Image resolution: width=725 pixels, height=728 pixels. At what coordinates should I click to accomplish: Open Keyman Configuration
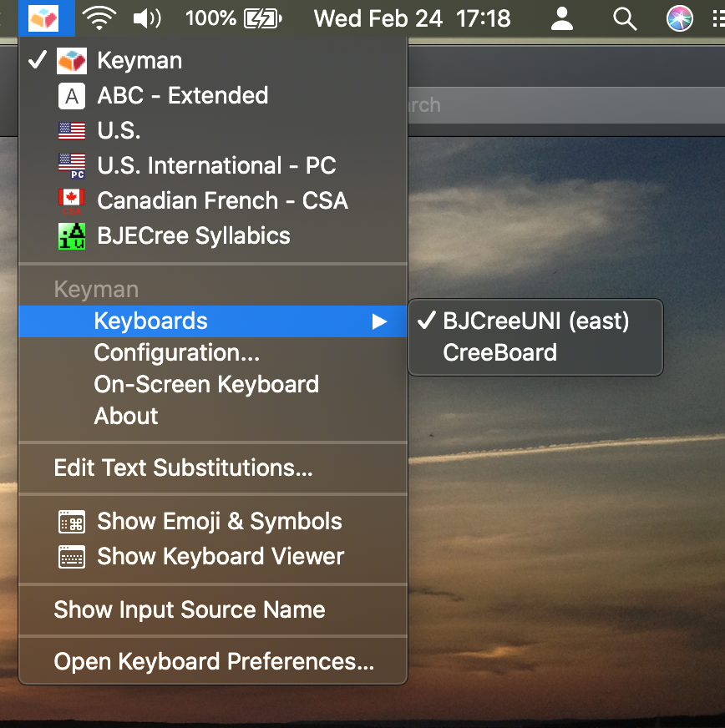pyautogui.click(x=176, y=352)
